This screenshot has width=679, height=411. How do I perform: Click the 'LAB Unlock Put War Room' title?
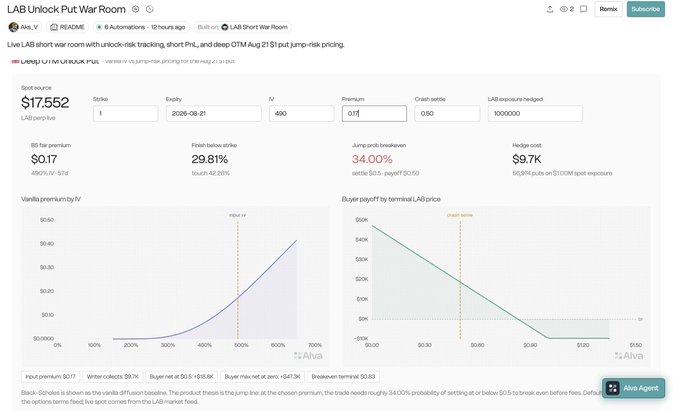66,9
